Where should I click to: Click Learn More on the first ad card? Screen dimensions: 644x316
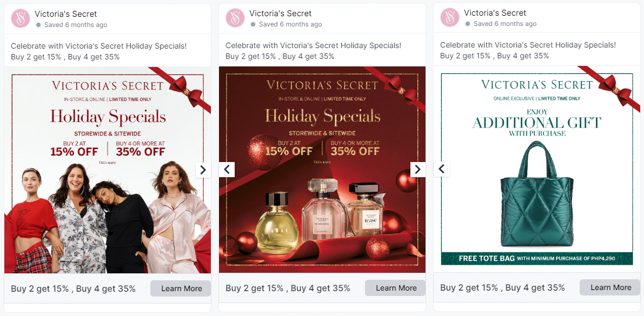click(181, 288)
